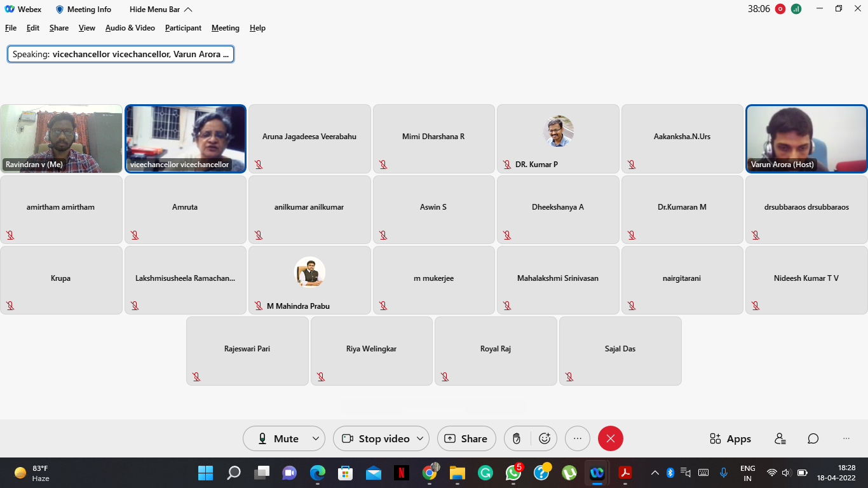
Task: Open the Audio & Video menu
Action: 130,28
